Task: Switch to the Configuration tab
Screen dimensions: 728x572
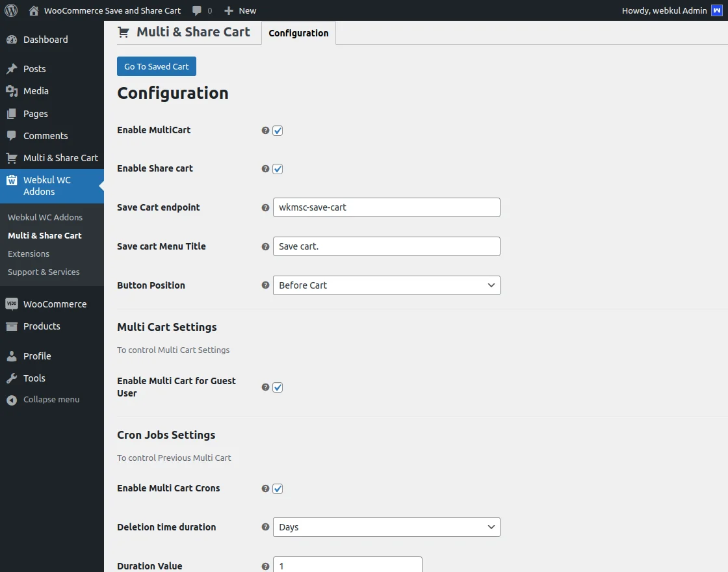Action: tap(298, 32)
